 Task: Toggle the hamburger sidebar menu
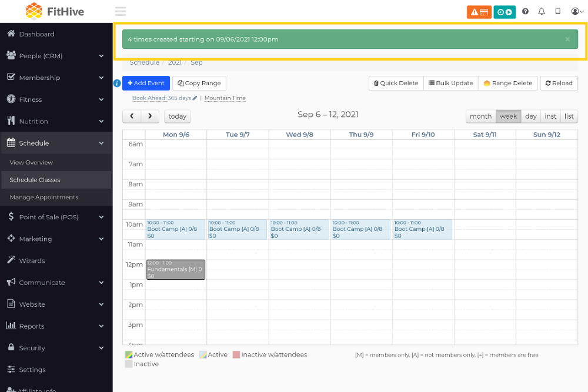point(121,11)
